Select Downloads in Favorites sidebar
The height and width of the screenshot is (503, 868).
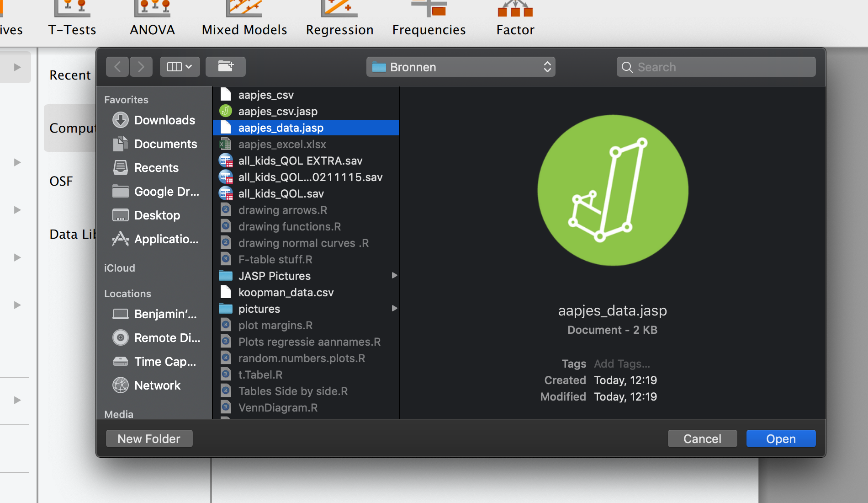tap(154, 120)
